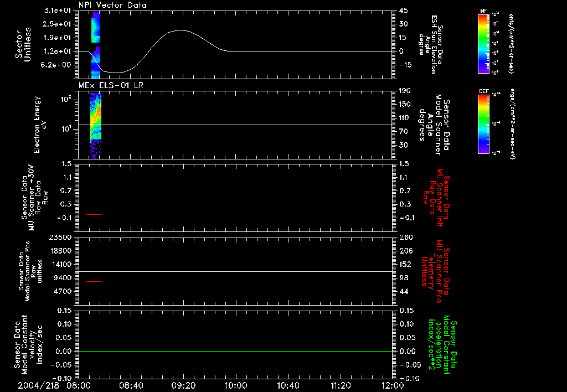The height and width of the screenshot is (392, 567).
Task: Click the peak of the sun elevation curve
Action: [x=182, y=30]
